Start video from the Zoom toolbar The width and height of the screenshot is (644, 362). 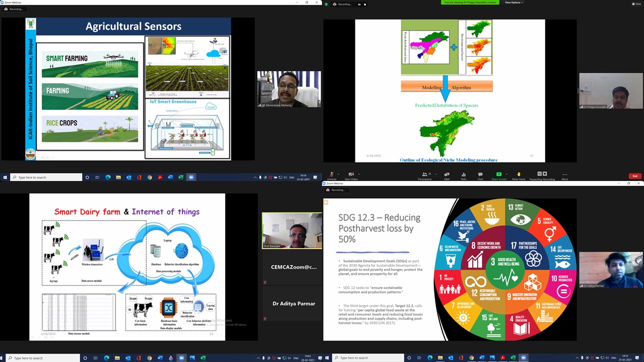351,175
